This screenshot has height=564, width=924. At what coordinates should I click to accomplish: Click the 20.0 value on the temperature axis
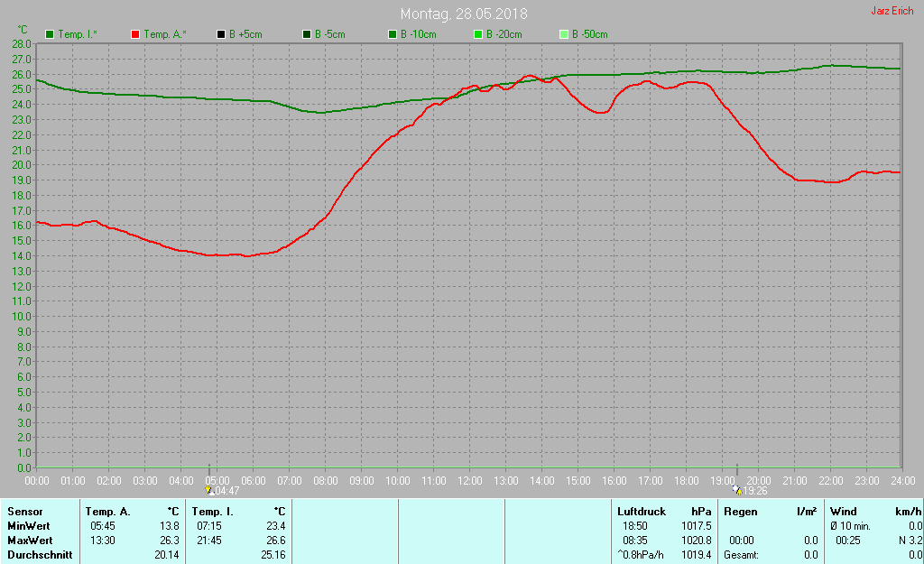[22, 165]
